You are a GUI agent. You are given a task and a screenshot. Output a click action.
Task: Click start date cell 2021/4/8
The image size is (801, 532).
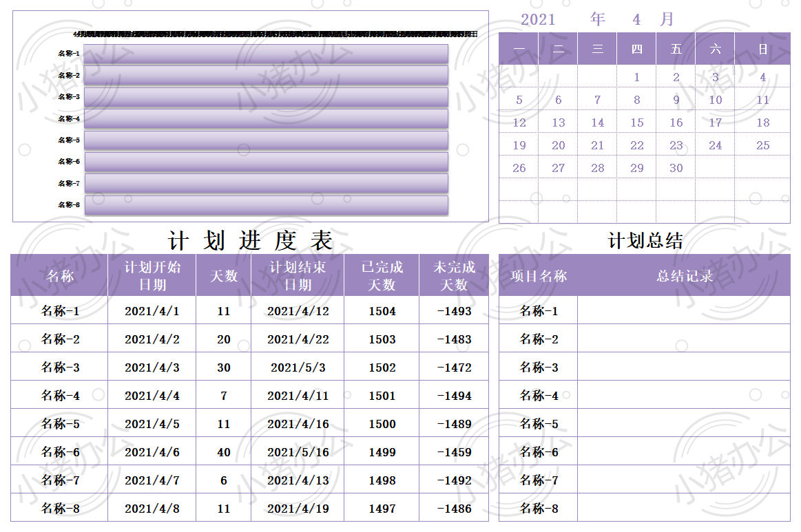[x=152, y=509]
